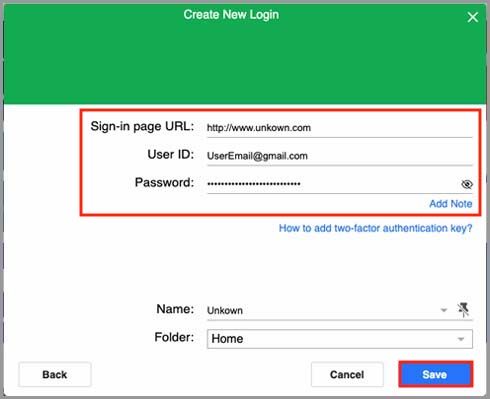
Task: Click the User ID input field
Action: coord(340,156)
